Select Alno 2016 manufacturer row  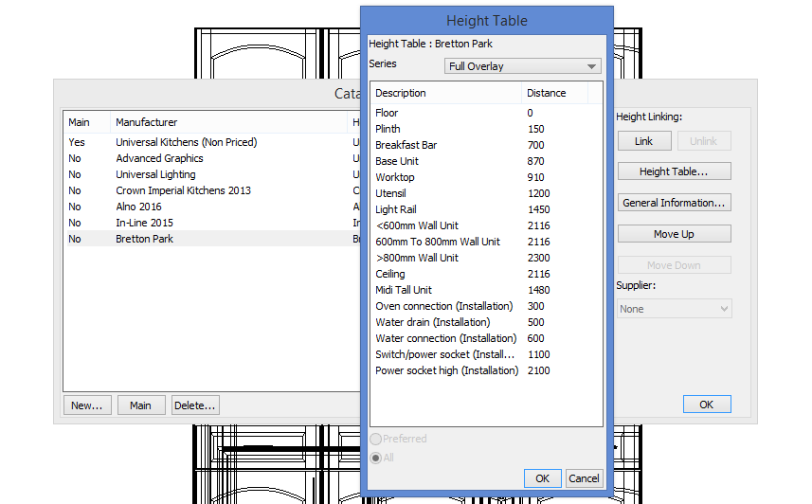click(213, 207)
